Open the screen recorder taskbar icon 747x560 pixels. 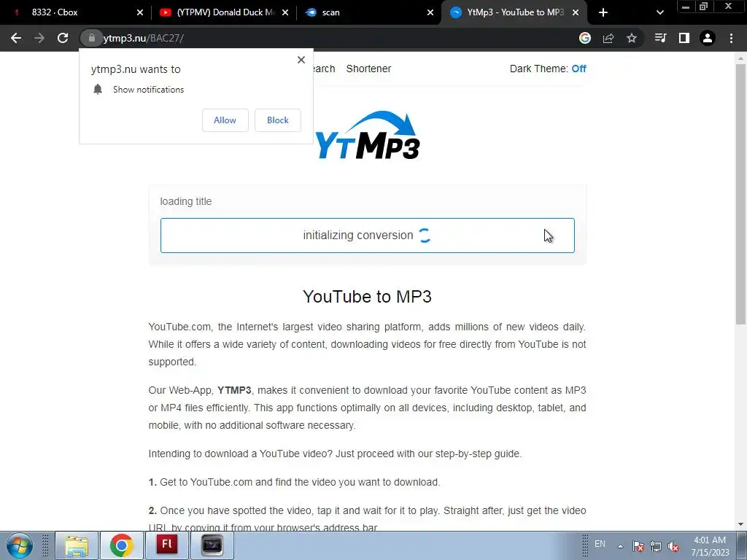click(x=212, y=545)
